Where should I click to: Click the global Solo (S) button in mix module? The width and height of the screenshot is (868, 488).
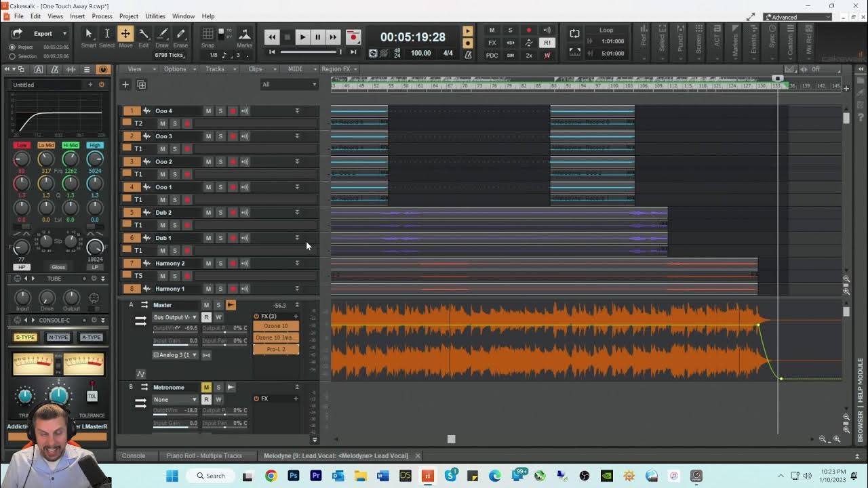(x=510, y=30)
